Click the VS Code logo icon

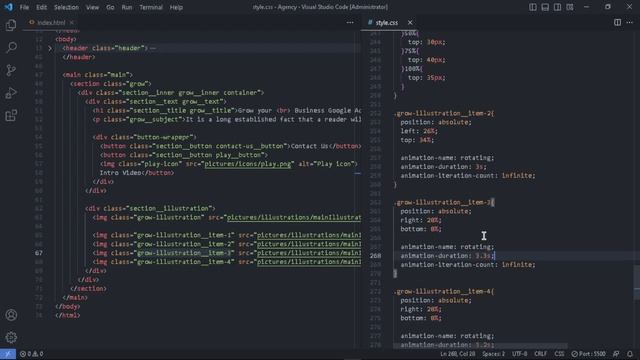(x=8, y=7)
